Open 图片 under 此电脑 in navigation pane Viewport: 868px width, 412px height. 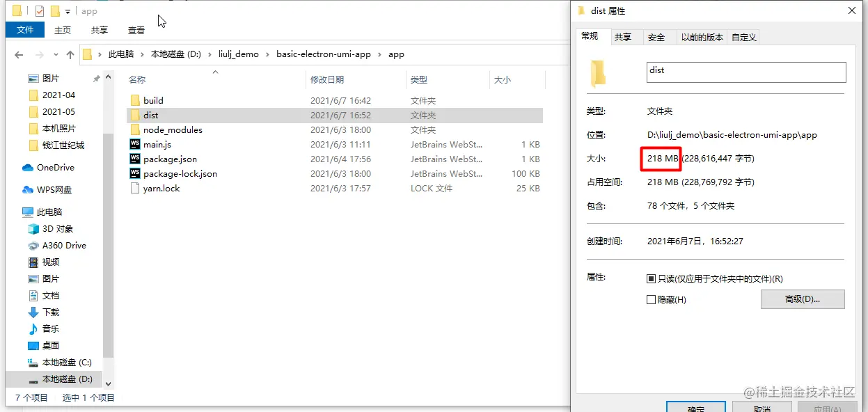coord(51,278)
